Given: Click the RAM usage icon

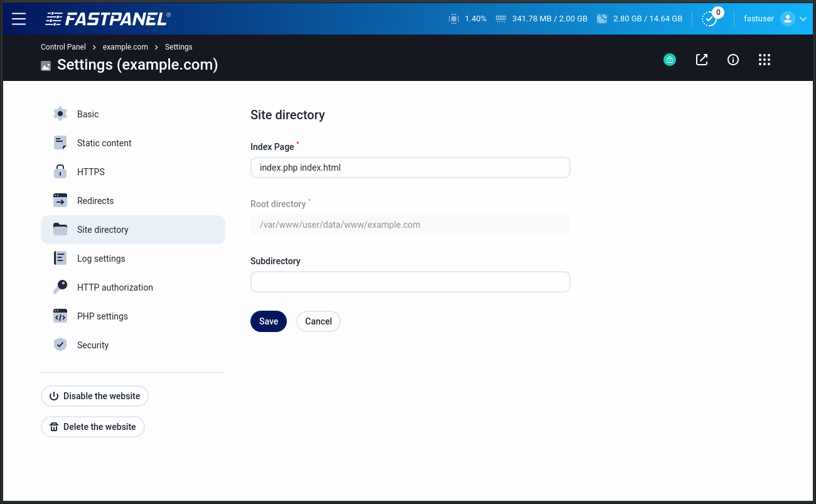Looking at the screenshot, I should click(x=501, y=19).
